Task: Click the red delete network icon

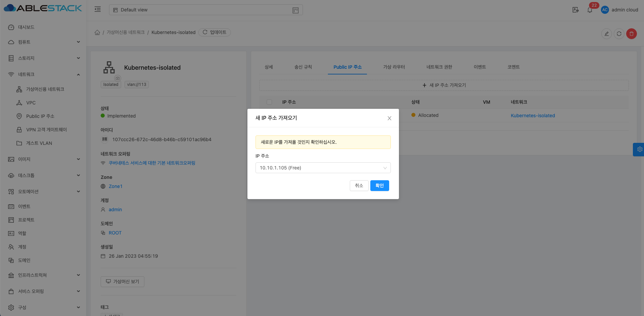Action: pos(631,34)
